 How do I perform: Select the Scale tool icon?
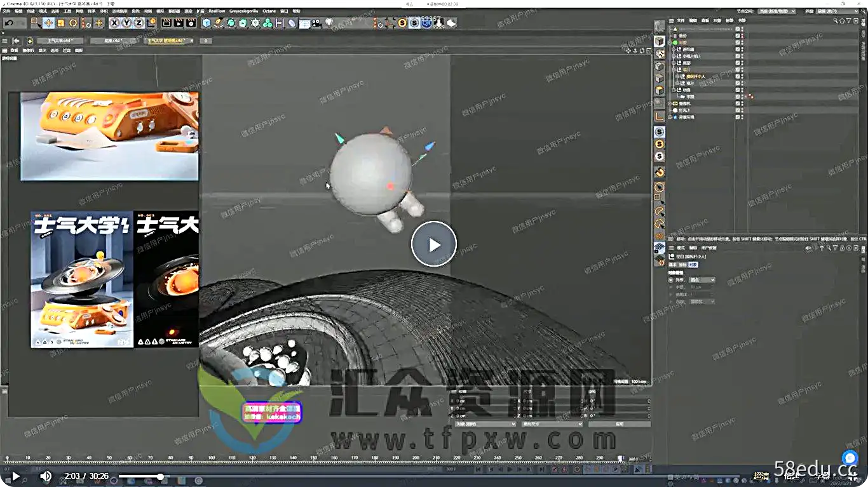point(61,23)
